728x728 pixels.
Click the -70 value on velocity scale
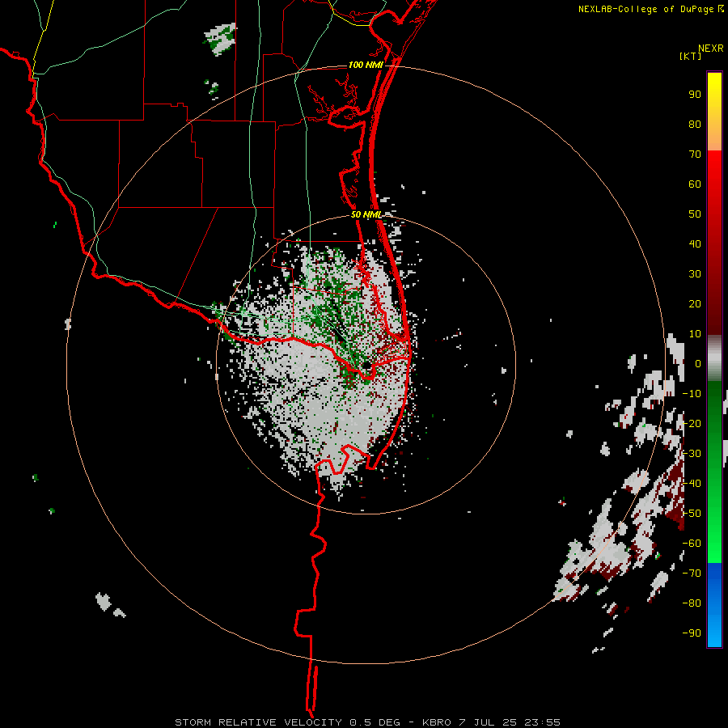[692, 574]
